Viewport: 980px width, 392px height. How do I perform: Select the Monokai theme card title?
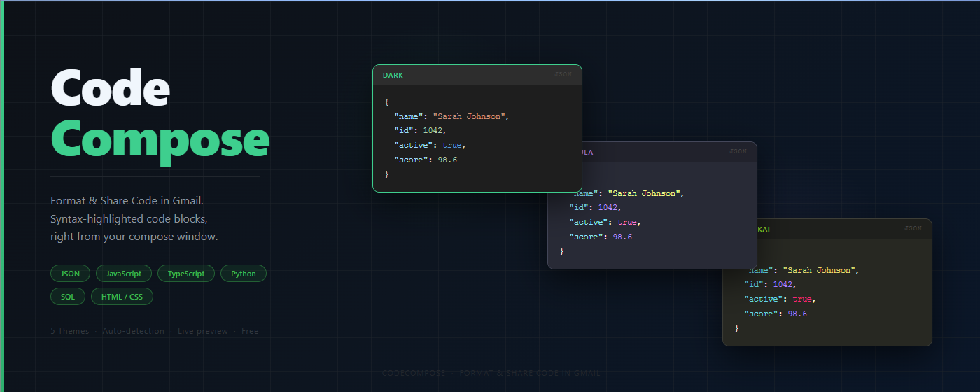(x=764, y=229)
